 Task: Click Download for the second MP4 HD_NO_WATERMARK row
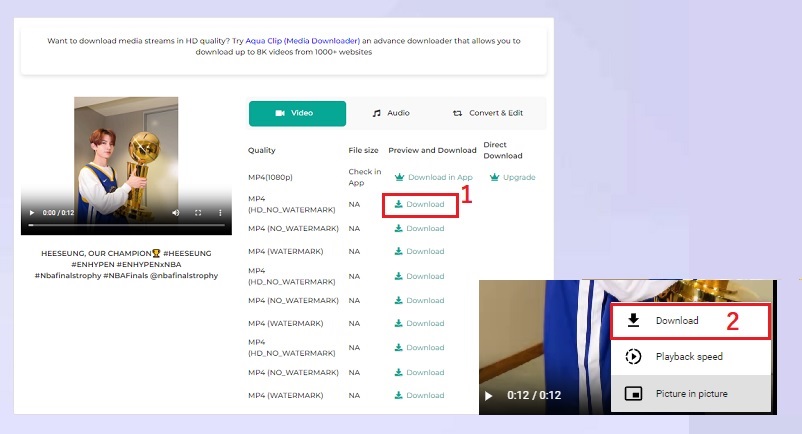pyautogui.click(x=419, y=276)
